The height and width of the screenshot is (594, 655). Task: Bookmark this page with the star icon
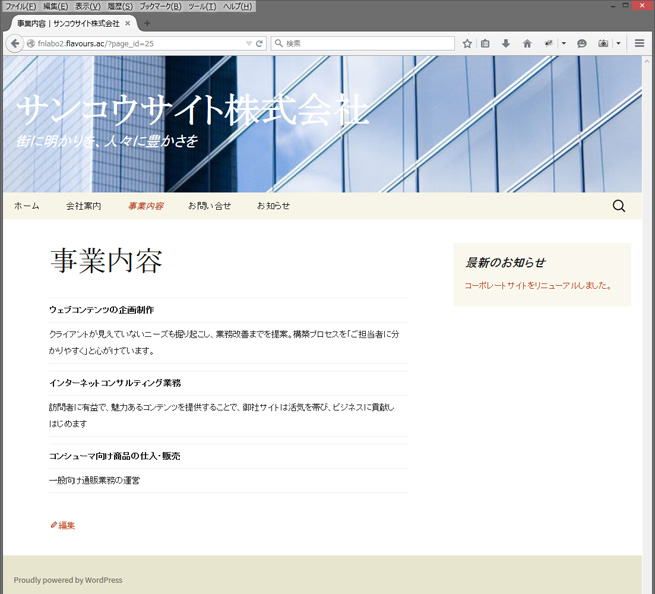[x=467, y=44]
